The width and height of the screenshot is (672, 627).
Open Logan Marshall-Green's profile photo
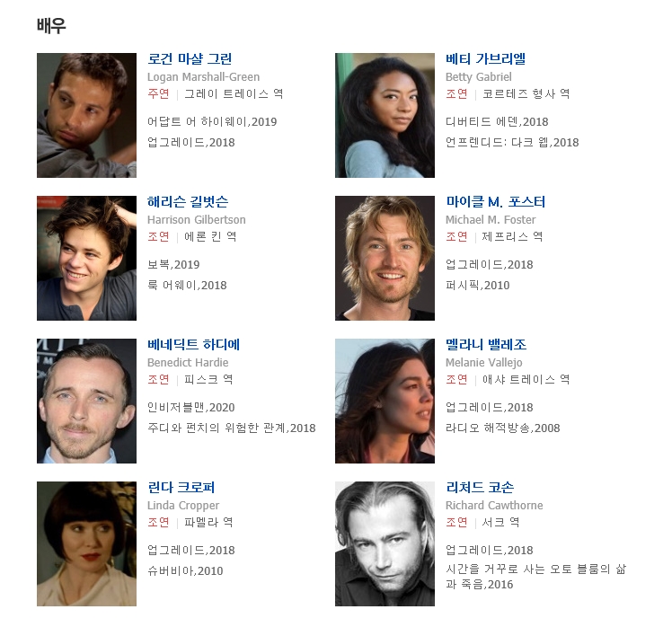click(86, 115)
